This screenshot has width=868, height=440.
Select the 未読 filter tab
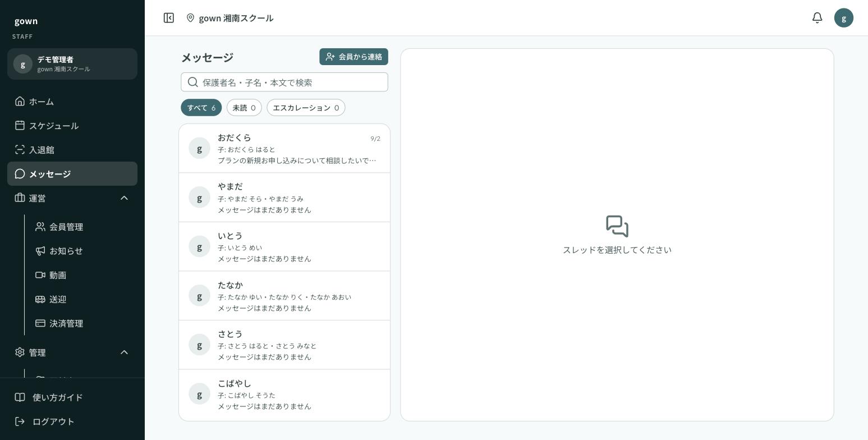point(244,108)
